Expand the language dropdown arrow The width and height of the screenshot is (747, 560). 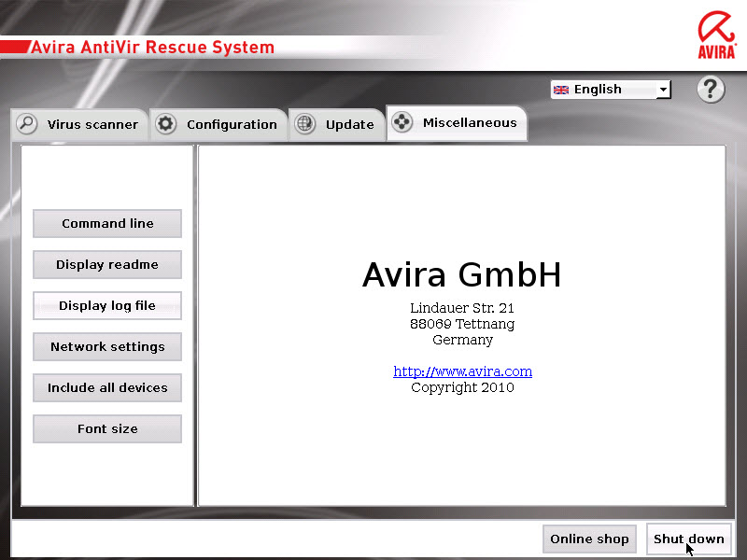663,90
